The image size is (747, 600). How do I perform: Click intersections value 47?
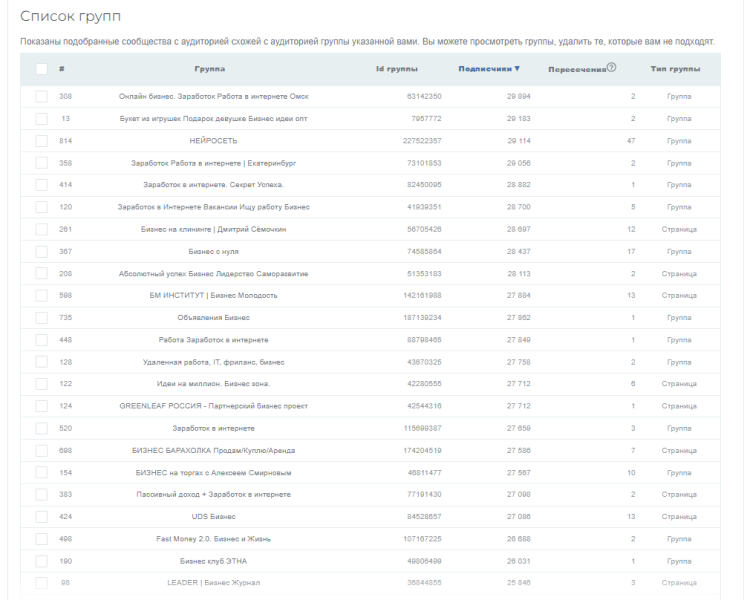(x=631, y=141)
